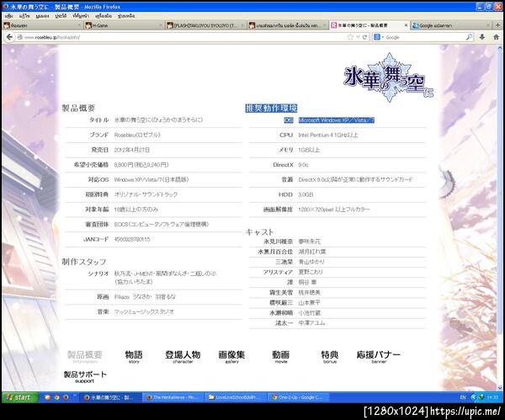This screenshot has width=505, height=420.
Task: Switch to the Google translate tab
Action: (x=451, y=25)
